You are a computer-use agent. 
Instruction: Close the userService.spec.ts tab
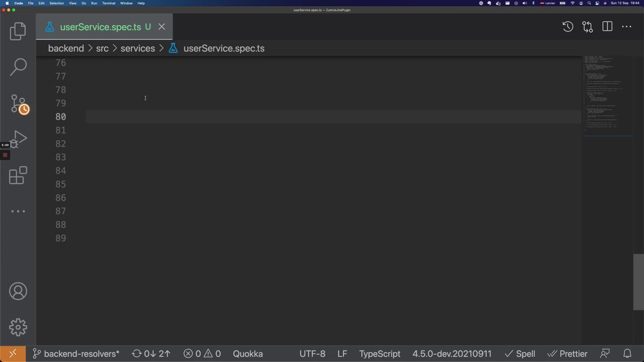pyautogui.click(x=162, y=27)
